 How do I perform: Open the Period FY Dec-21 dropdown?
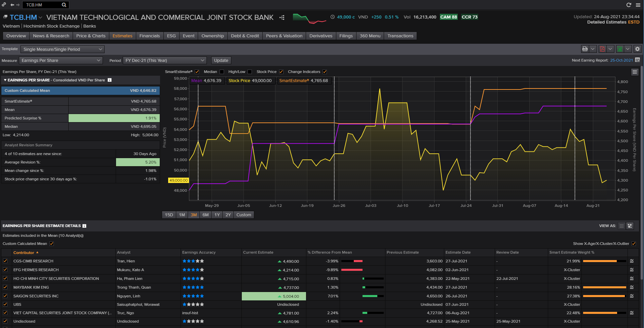164,61
